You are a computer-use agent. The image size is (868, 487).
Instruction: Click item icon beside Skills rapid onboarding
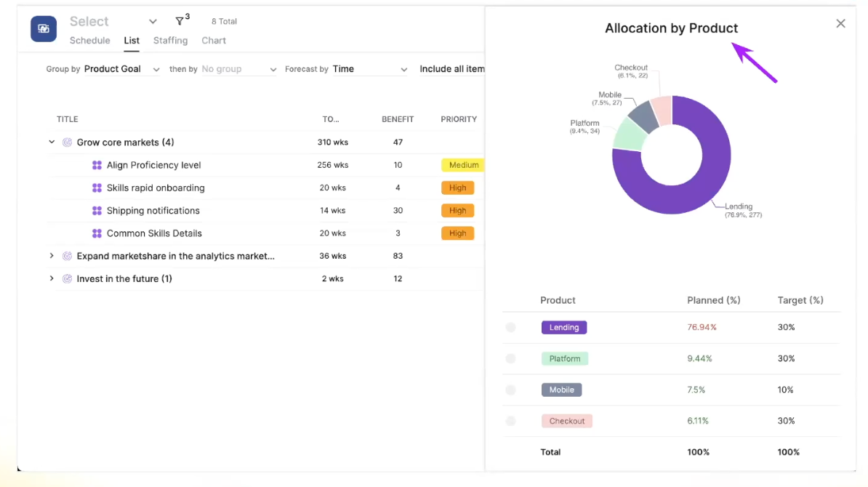(x=97, y=188)
